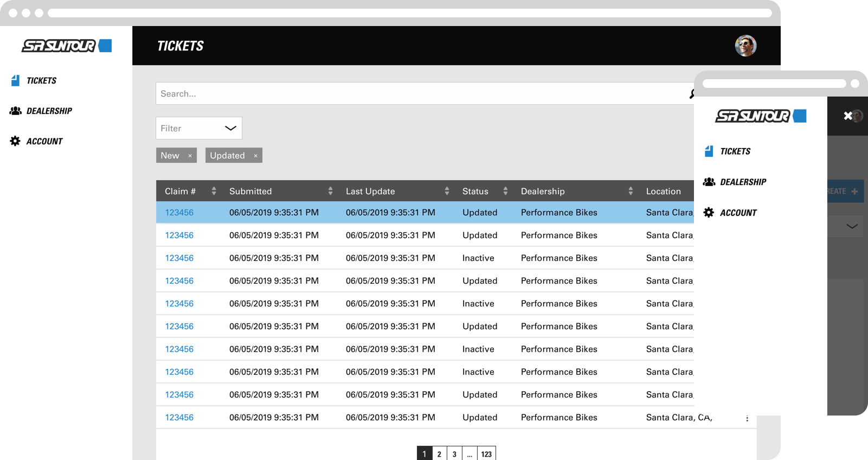Go to page 2 of results
Image resolution: width=868 pixels, height=460 pixels.
439,454
